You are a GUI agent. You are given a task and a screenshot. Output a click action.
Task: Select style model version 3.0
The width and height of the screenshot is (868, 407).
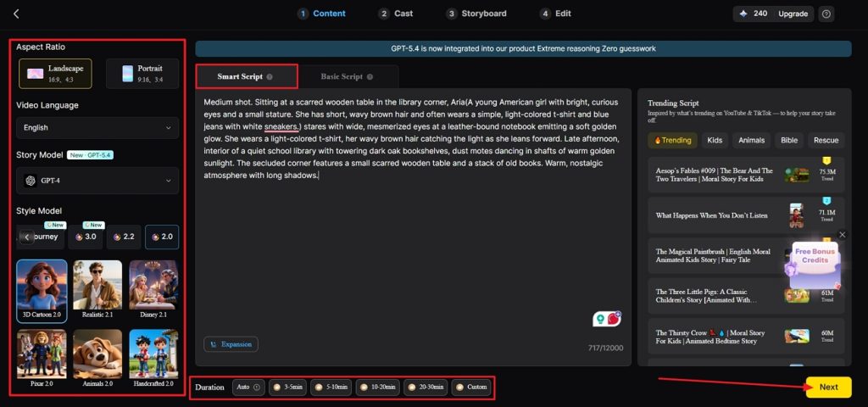[x=86, y=237]
